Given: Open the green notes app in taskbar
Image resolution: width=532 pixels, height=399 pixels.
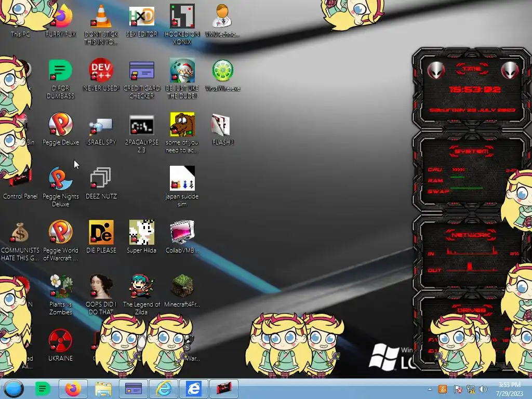Looking at the screenshot, I should 43,389.
